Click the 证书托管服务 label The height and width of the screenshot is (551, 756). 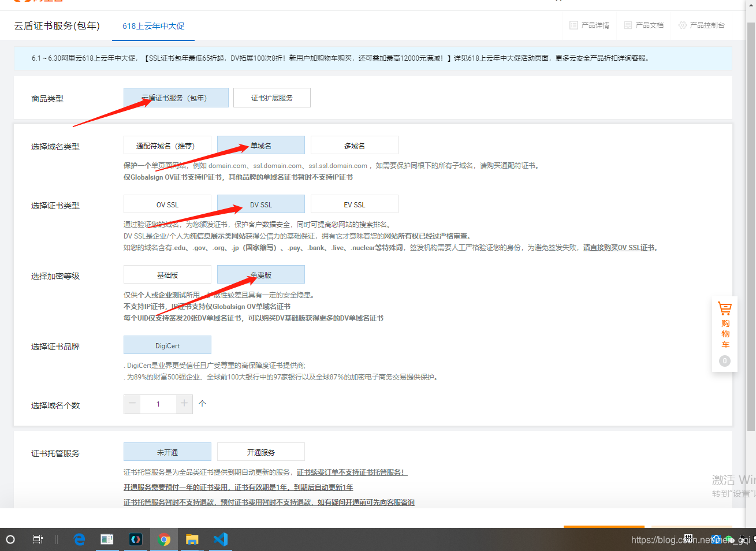(55, 453)
